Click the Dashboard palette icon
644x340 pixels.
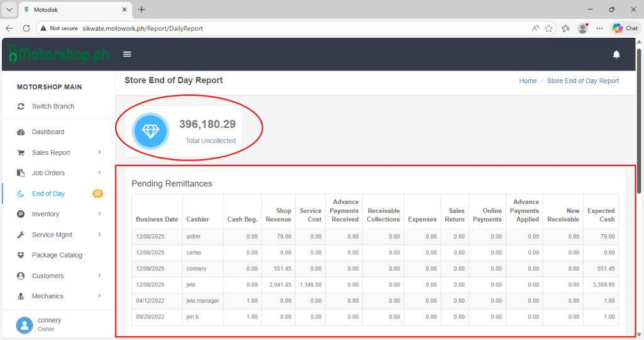pos(21,132)
